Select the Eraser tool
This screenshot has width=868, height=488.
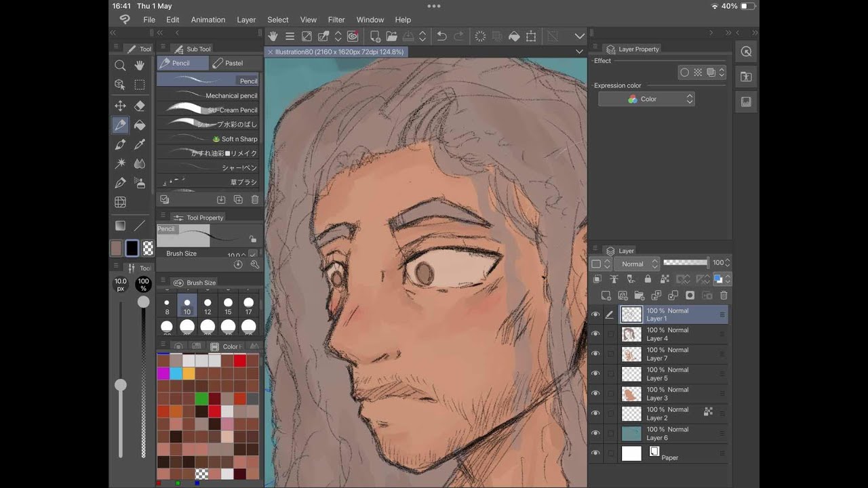click(x=140, y=106)
